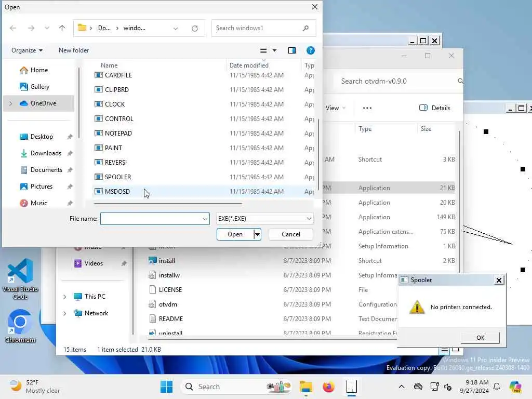Select Home in the navigation pane
Image resolution: width=532 pixels, height=399 pixels.
point(39,70)
